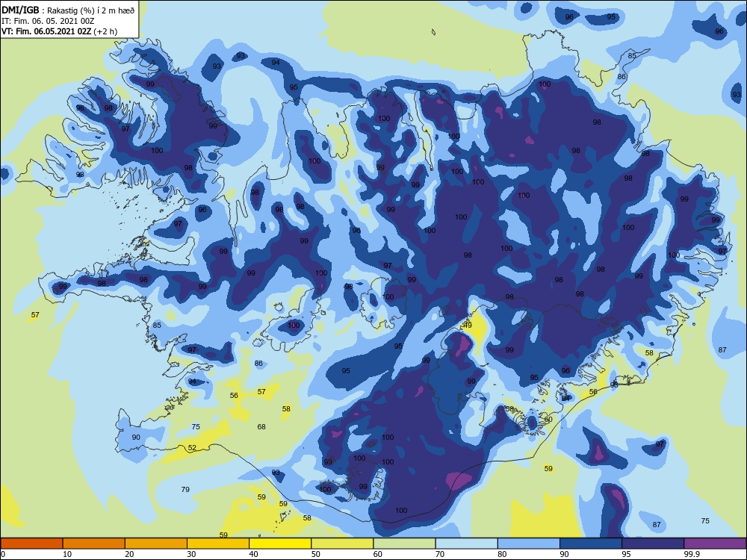Viewport: 747px width, 560px height.
Task: Click the dark orange 0–10 legend swatch
Action: click(x=32, y=544)
